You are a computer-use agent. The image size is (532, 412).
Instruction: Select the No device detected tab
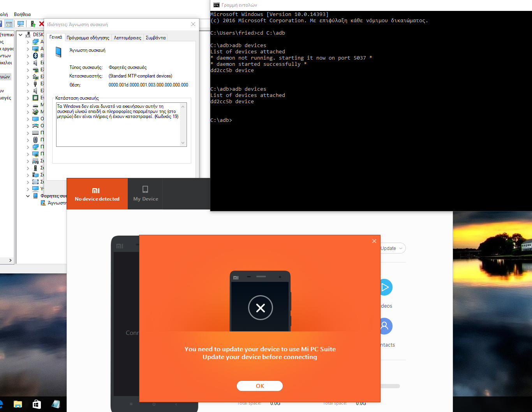97,194
